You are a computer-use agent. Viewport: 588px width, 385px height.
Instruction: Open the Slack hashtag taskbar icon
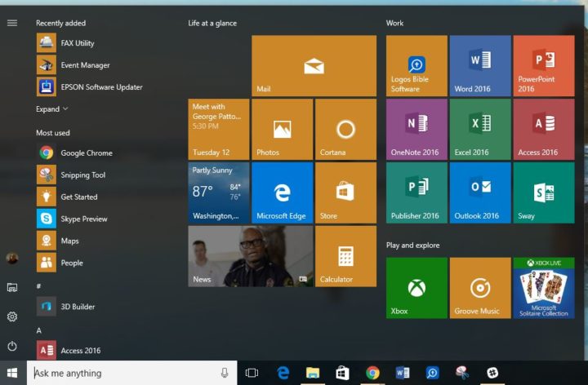click(x=492, y=373)
